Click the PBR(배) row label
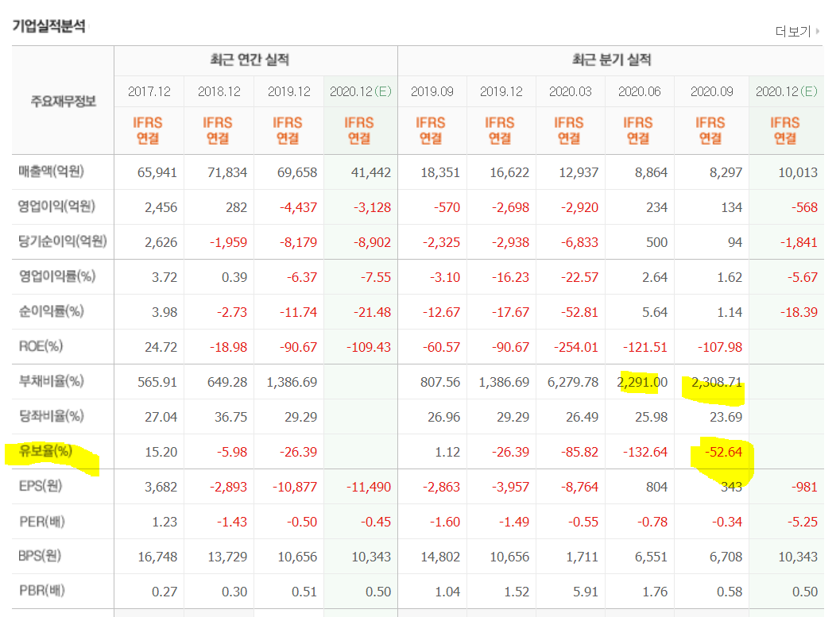 click(42, 591)
